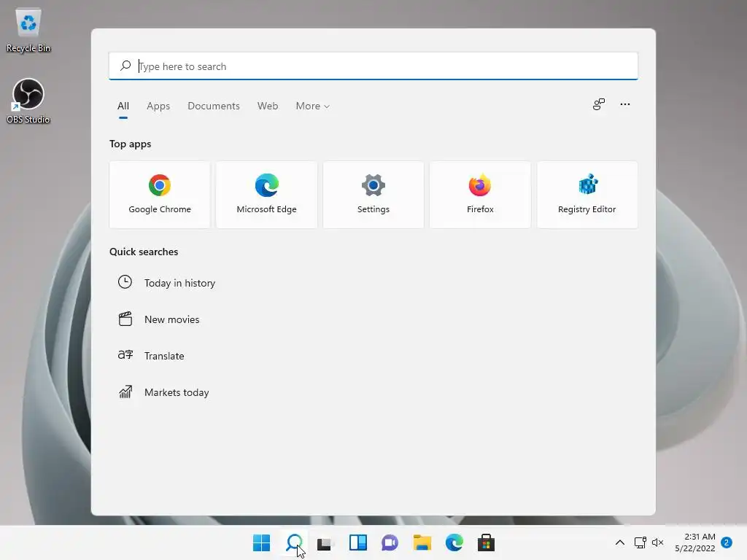Viewport: 747px width, 560px height.
Task: Open the notification count badge
Action: (727, 542)
